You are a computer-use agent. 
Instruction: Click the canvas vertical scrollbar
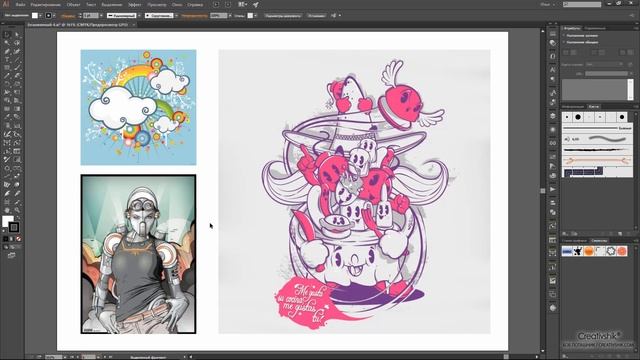(543, 190)
